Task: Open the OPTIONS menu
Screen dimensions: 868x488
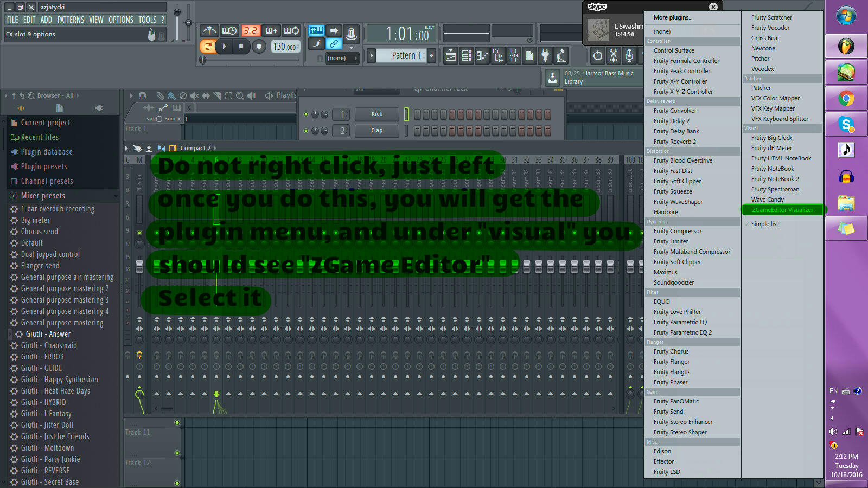Action: [x=120, y=19]
